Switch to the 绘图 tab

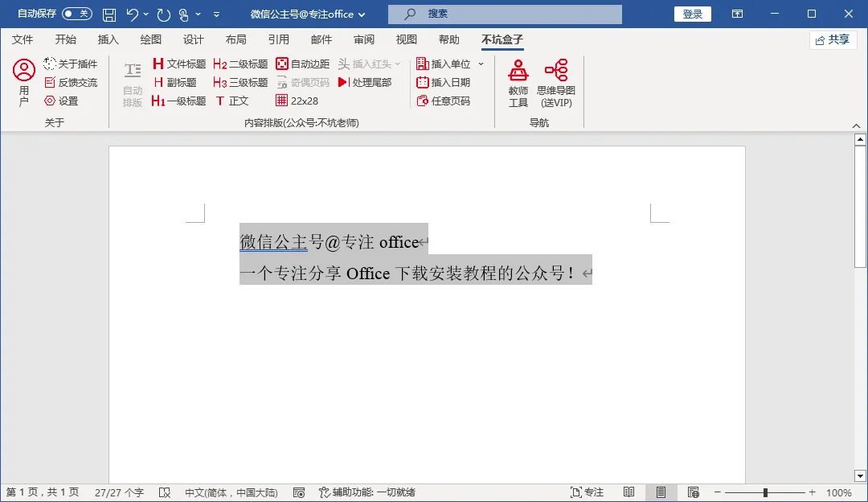pos(150,39)
